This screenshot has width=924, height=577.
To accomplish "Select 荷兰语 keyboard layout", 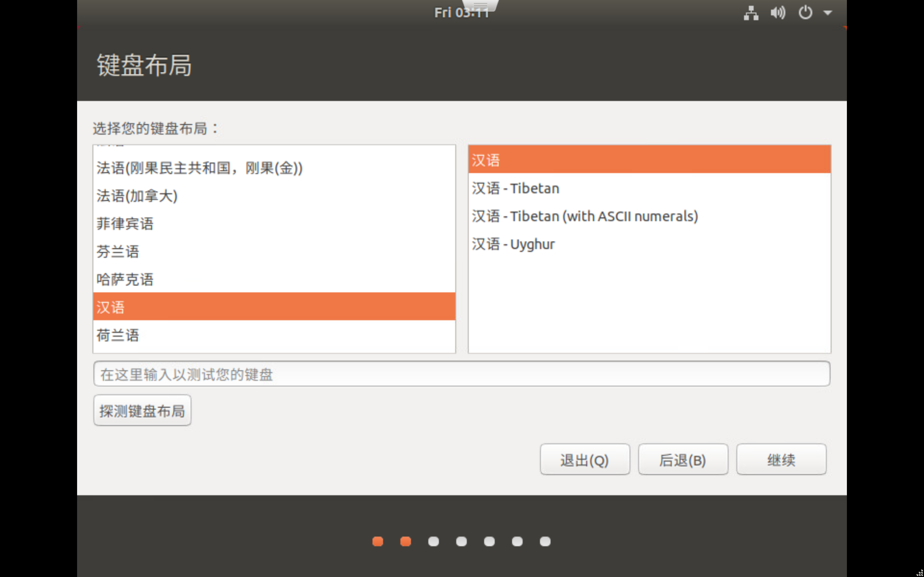I will click(x=274, y=335).
